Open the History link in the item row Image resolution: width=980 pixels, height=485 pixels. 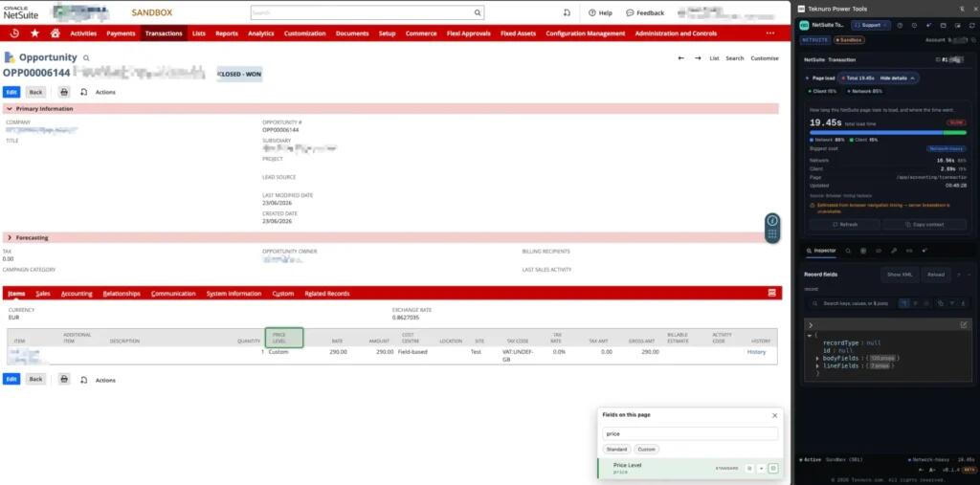coord(756,352)
